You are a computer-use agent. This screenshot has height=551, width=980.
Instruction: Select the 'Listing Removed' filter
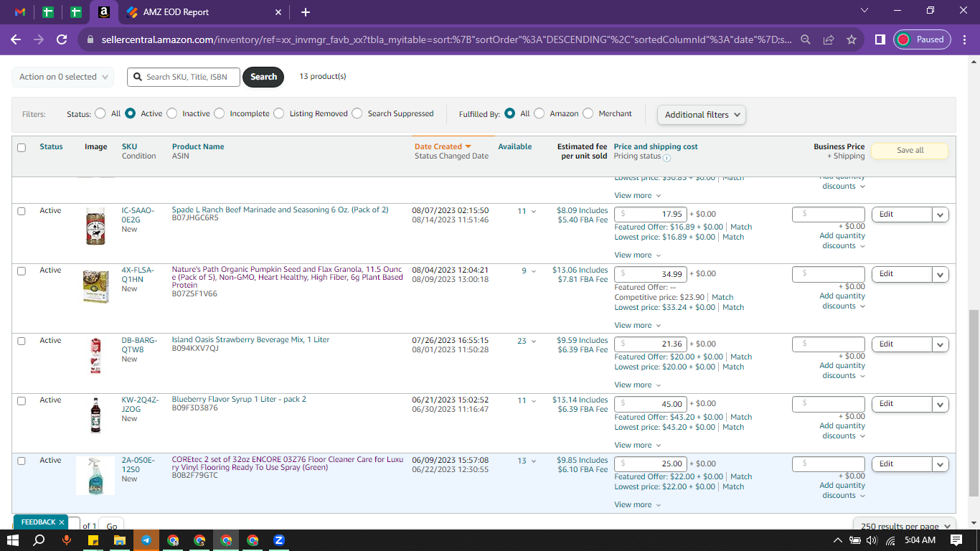[x=279, y=113]
